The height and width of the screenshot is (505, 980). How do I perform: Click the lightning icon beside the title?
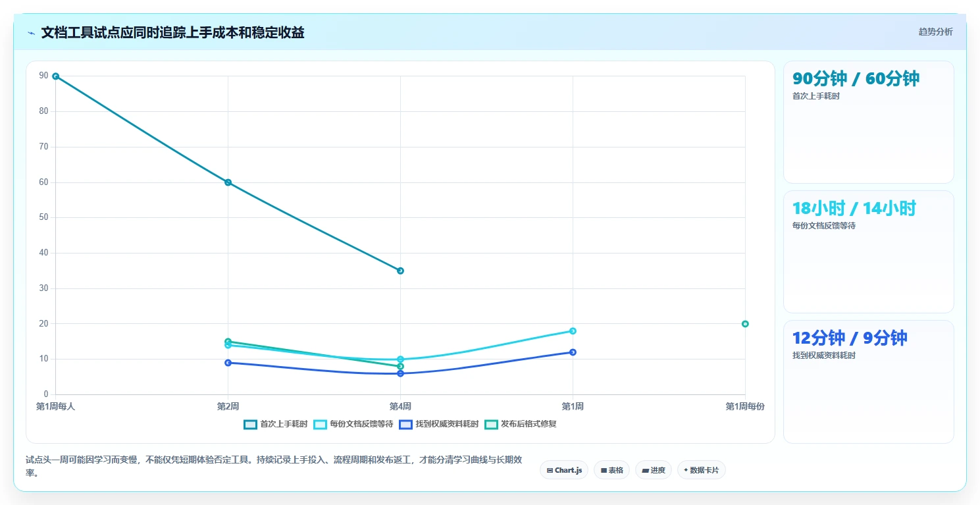tap(32, 33)
